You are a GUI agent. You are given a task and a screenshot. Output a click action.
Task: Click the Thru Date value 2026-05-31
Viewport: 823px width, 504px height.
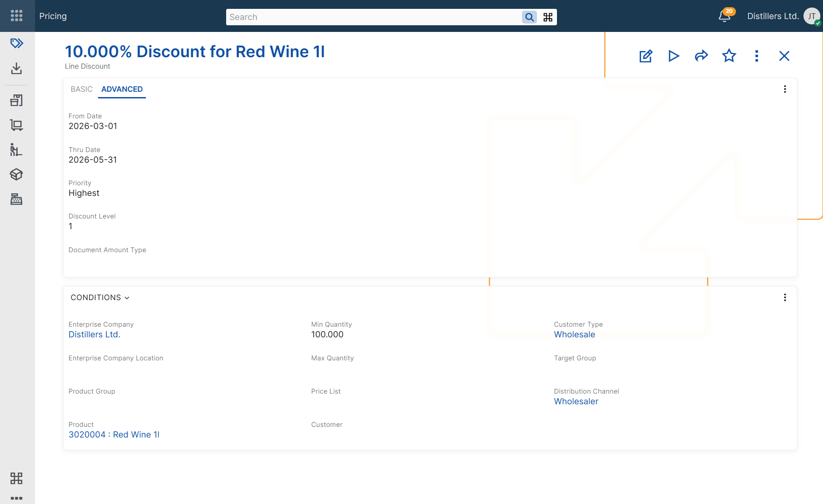point(93,160)
